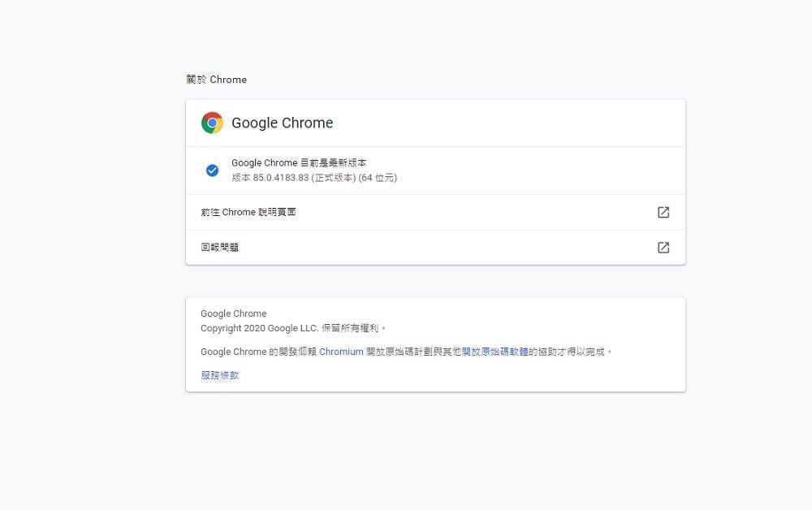Click the Google Chrome title beside the logo

(283, 123)
